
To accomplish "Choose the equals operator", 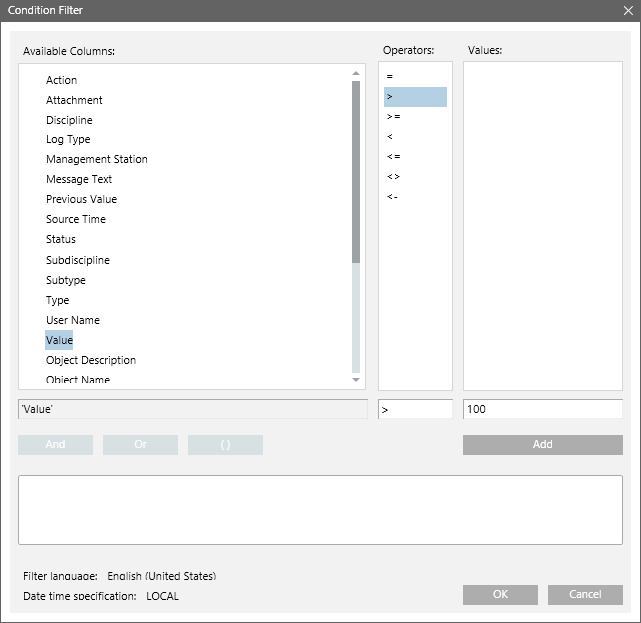I will point(390,76).
